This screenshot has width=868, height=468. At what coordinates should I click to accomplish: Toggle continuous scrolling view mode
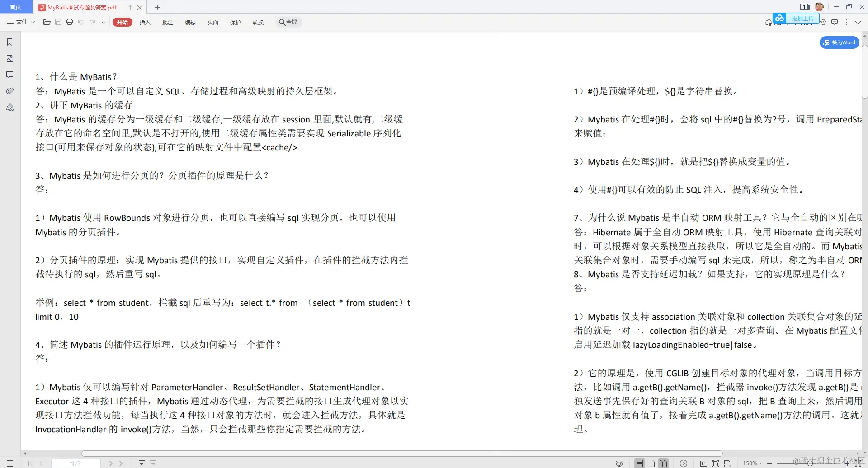point(639,463)
